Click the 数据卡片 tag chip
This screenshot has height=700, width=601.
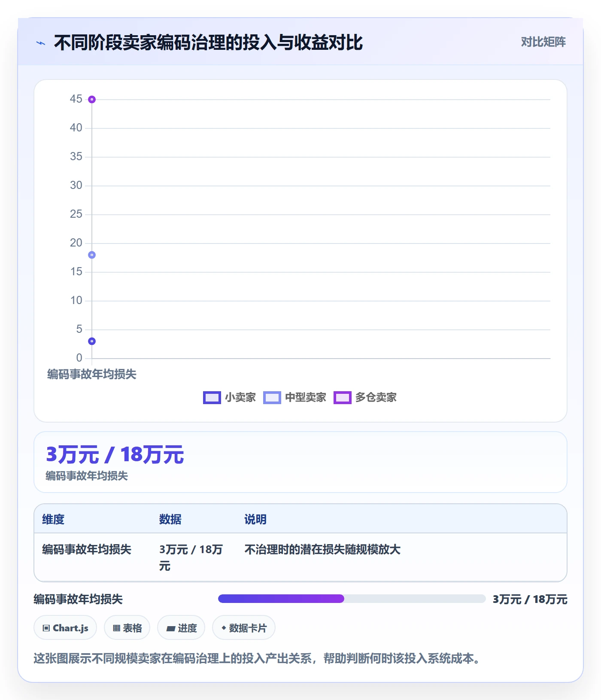244,628
